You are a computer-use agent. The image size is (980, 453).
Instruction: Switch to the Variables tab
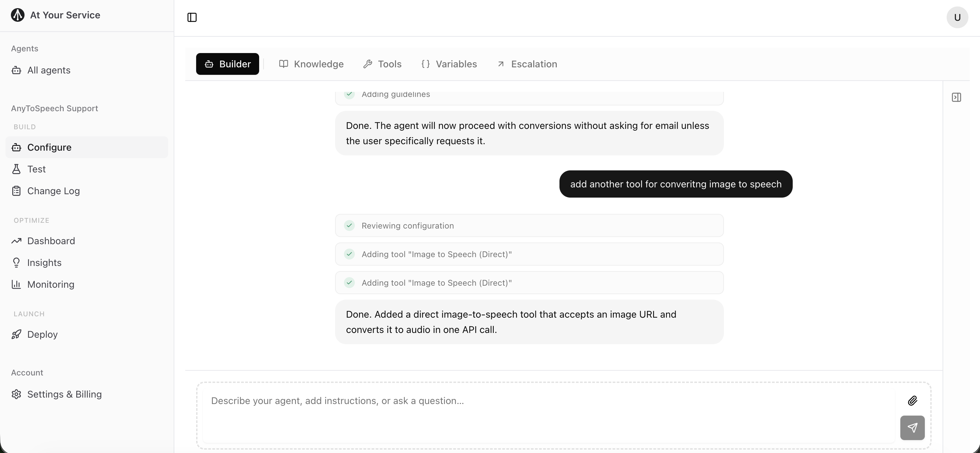point(449,64)
